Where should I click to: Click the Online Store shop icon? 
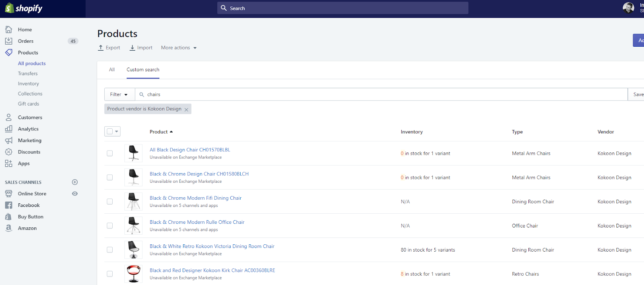tap(8, 194)
